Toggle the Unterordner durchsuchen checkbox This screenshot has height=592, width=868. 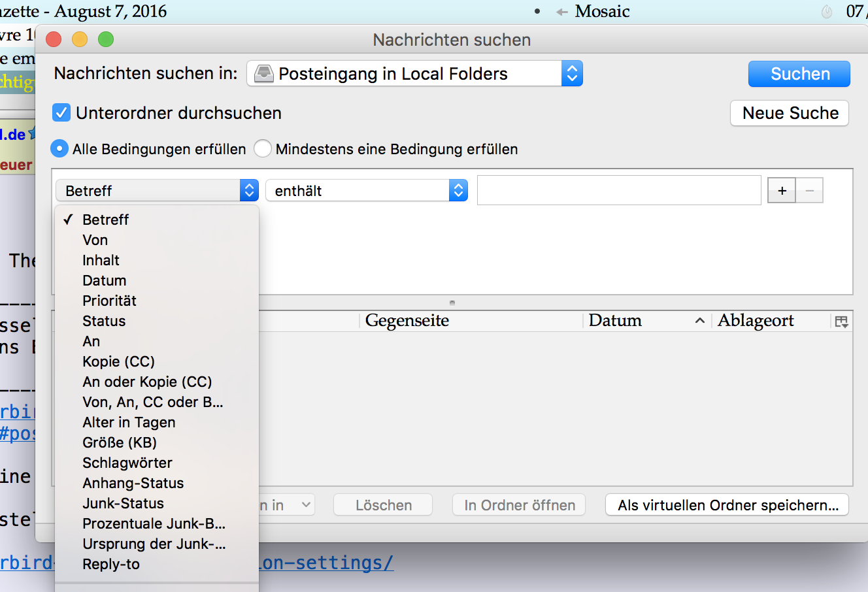pyautogui.click(x=61, y=113)
